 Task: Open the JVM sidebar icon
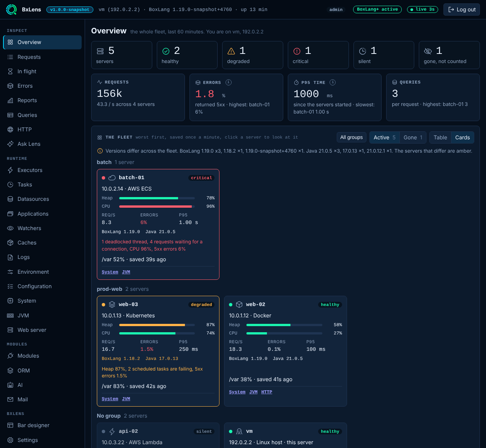coord(10,315)
